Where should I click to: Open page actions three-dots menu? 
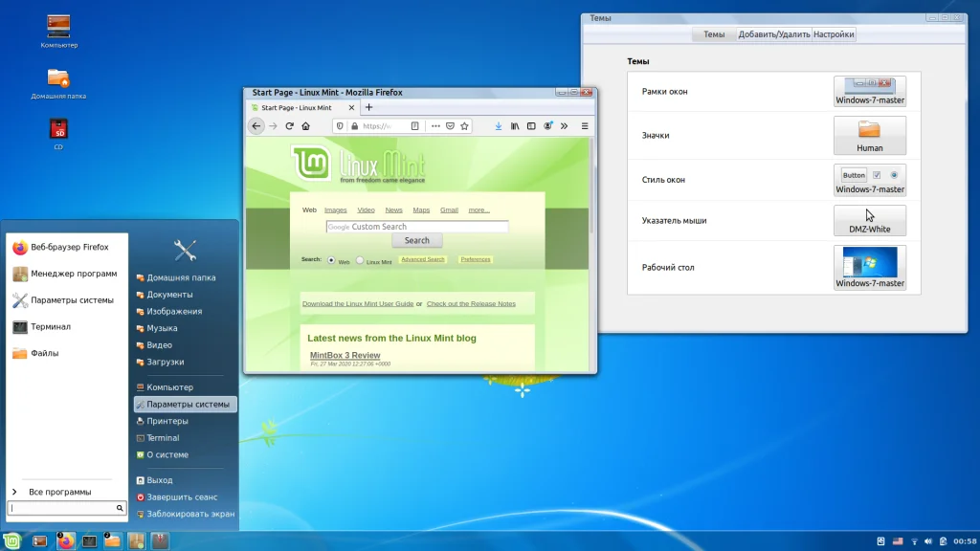(435, 126)
